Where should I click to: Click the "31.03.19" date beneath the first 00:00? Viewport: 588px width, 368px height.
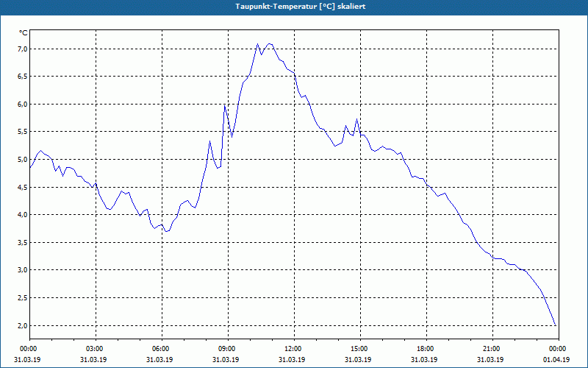(x=27, y=359)
